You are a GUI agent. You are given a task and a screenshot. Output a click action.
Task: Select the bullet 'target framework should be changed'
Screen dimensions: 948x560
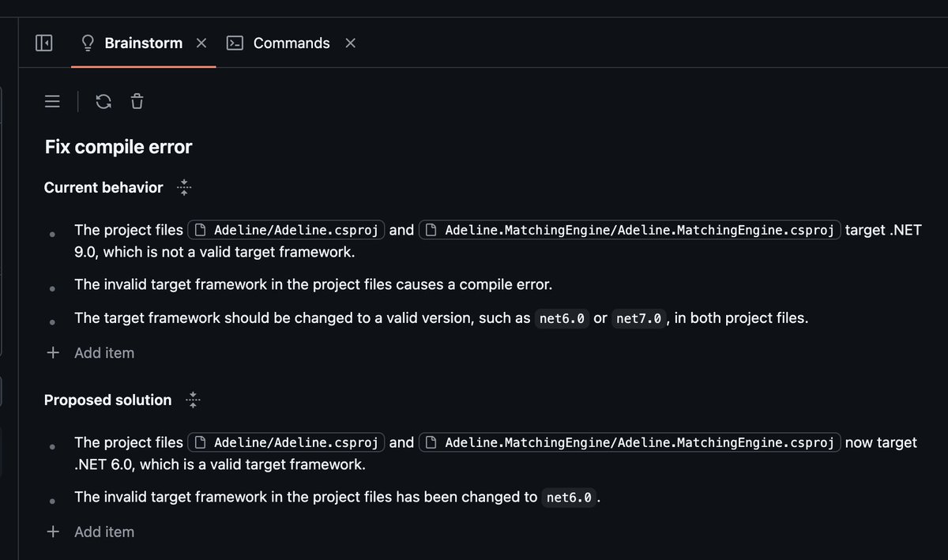tap(442, 319)
